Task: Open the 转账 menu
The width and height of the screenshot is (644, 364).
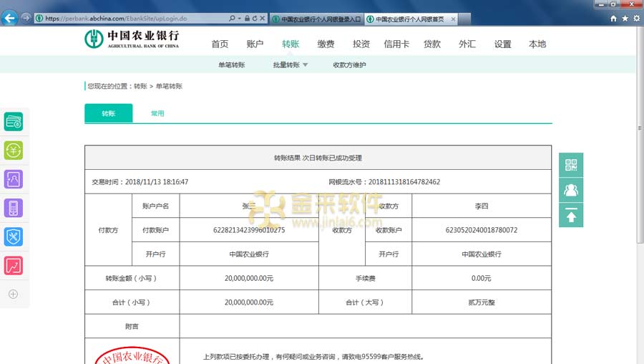Action: [x=291, y=44]
